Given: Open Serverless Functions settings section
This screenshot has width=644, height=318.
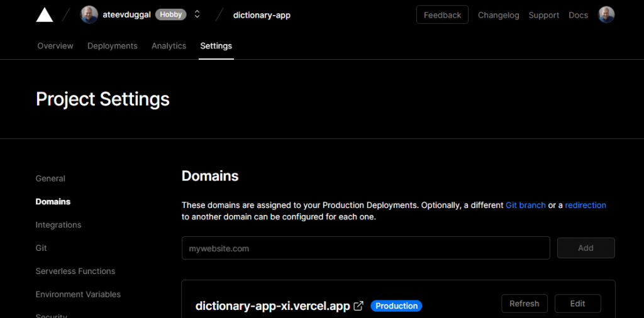Looking at the screenshot, I should pos(75,271).
